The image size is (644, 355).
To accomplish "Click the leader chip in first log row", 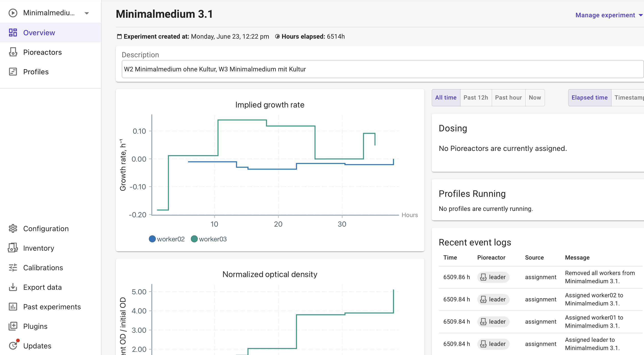I will pyautogui.click(x=493, y=277).
